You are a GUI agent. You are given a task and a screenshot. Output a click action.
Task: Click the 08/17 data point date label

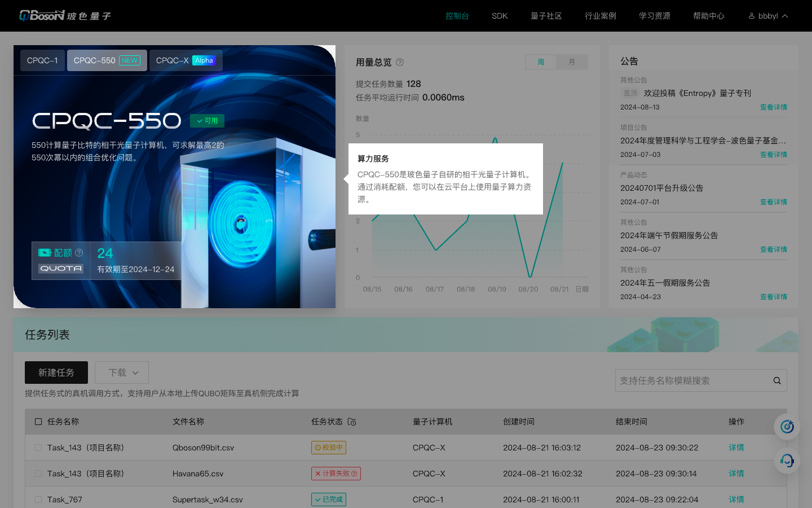[435, 289]
